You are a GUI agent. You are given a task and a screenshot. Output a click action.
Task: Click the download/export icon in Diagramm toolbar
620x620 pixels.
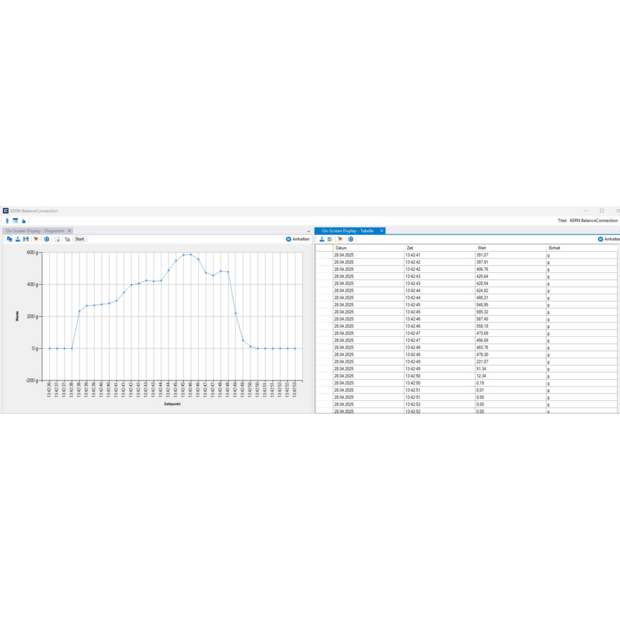18,239
